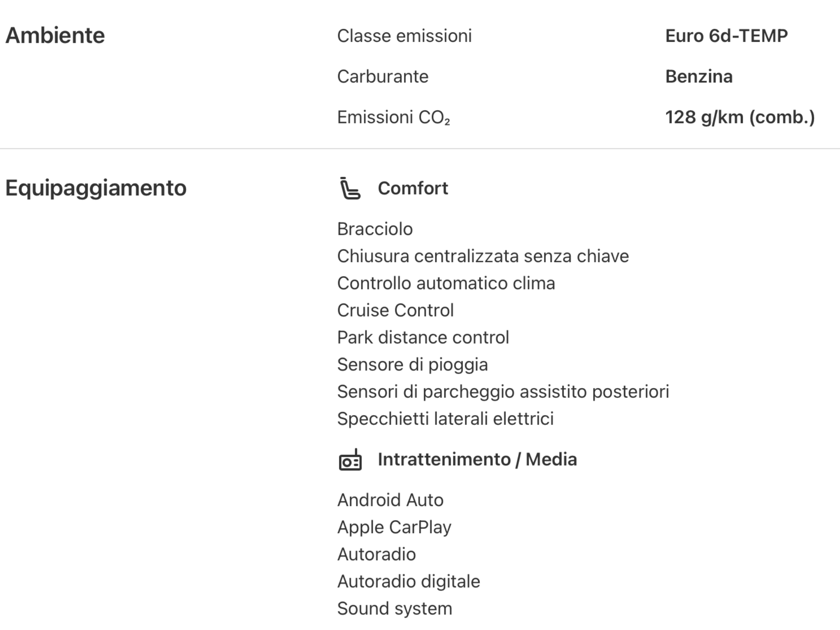The height and width of the screenshot is (630, 840).
Task: Click the radio icon beside Intrattenimento / Media
Action: click(350, 460)
